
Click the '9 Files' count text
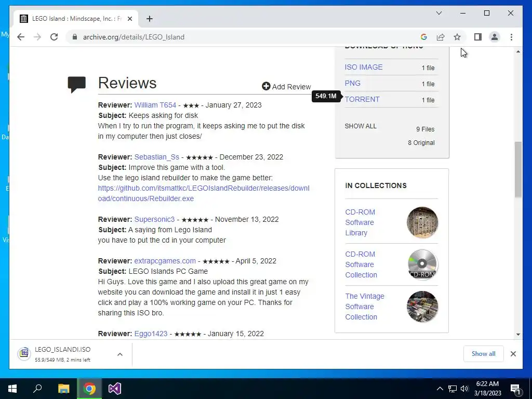tap(425, 129)
